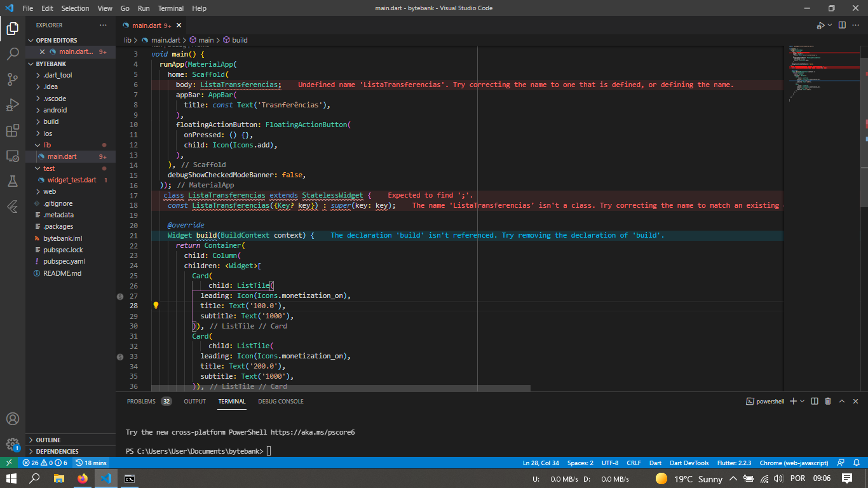This screenshot has width=868, height=488.
Task: Open the Source Control view
Action: tap(13, 79)
